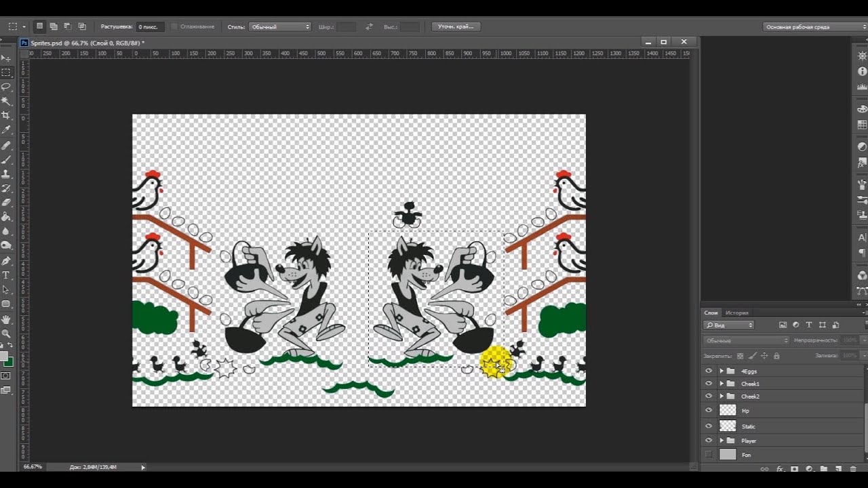Hide the Player layer group
Image resolution: width=868 pixels, height=488 pixels.
709,441
